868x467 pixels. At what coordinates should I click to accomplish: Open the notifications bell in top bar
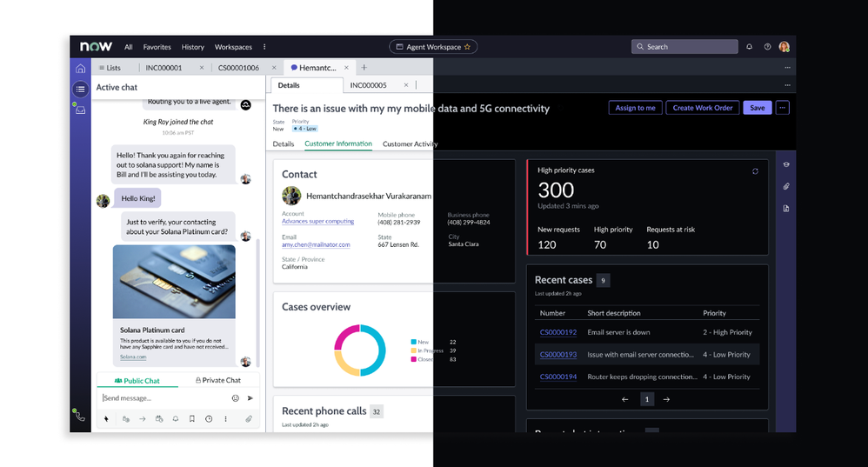pyautogui.click(x=749, y=47)
